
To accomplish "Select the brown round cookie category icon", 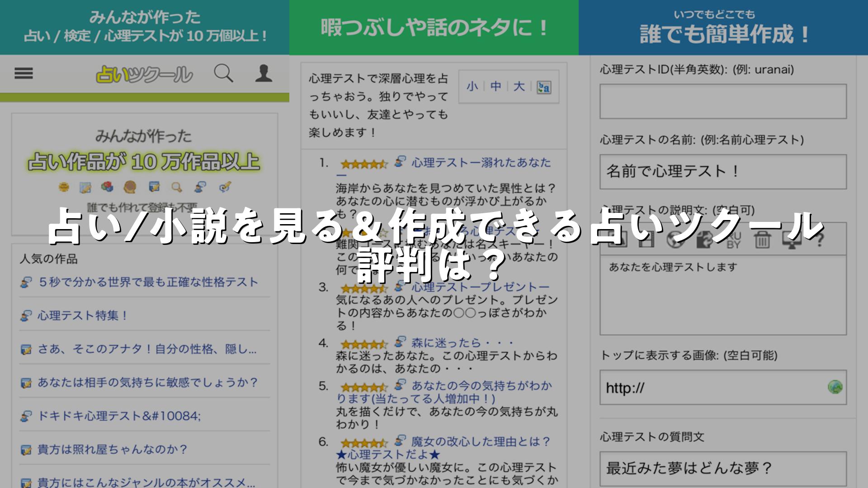I will tap(130, 187).
